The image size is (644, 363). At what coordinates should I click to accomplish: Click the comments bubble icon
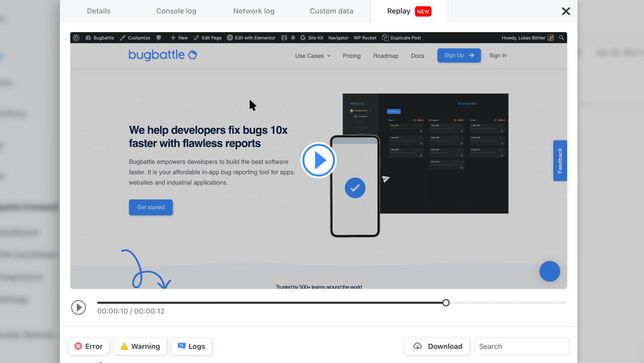point(159,38)
